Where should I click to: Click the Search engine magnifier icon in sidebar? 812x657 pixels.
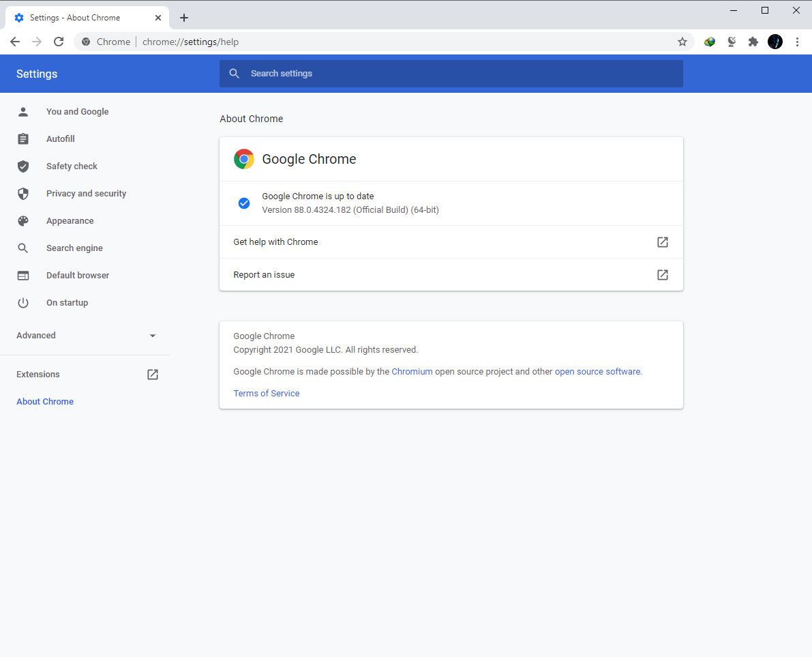(23, 248)
